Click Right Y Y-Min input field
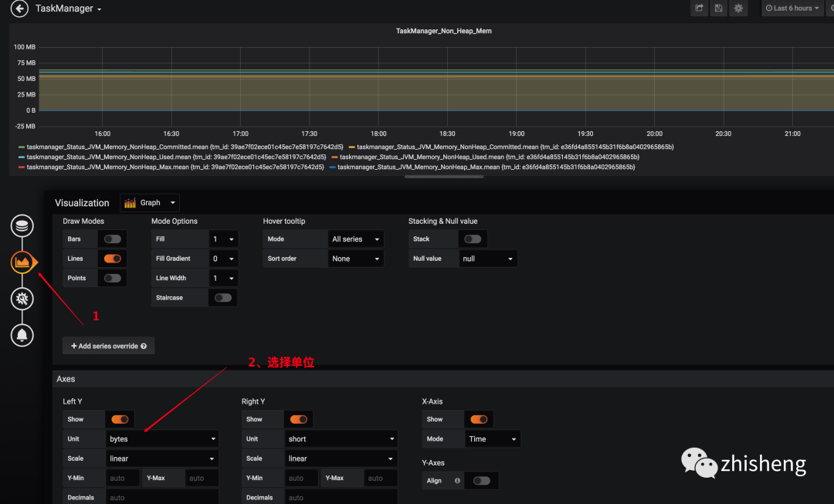This screenshot has height=504, width=834. pyautogui.click(x=301, y=478)
